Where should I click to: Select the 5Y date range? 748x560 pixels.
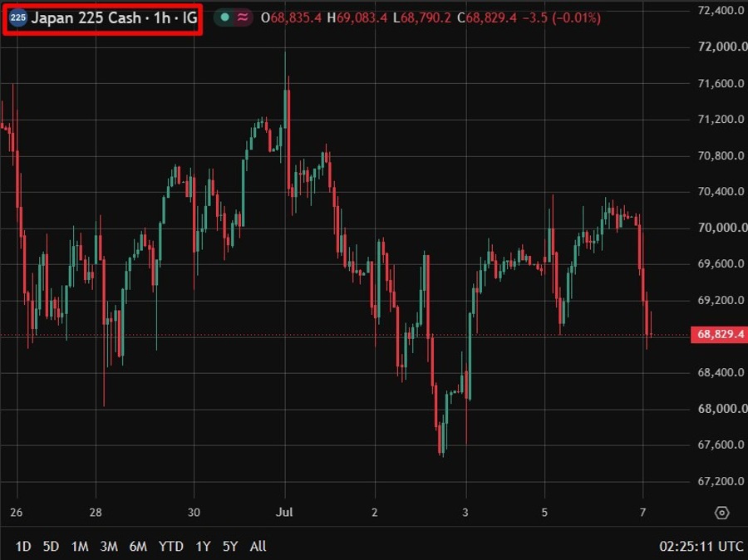pyautogui.click(x=230, y=546)
